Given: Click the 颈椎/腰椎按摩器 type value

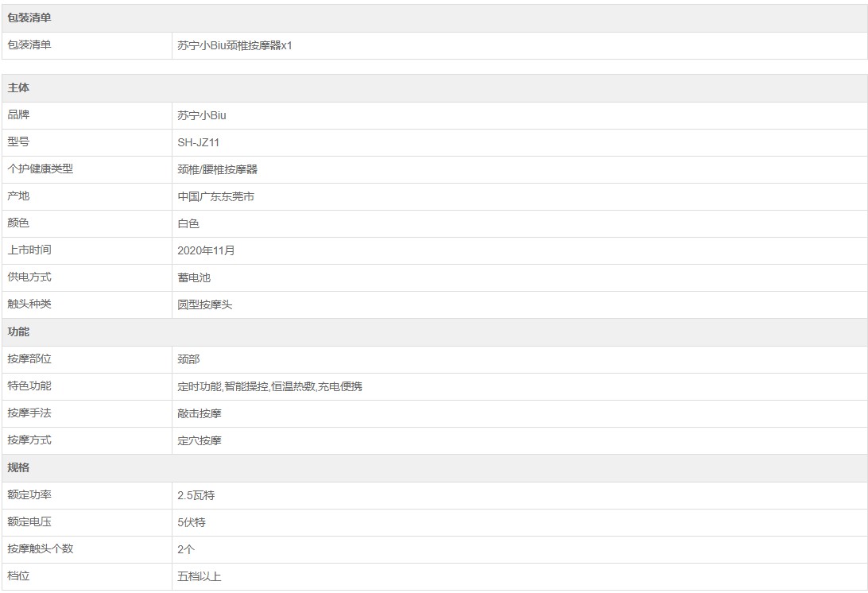Looking at the screenshot, I should point(218,169).
